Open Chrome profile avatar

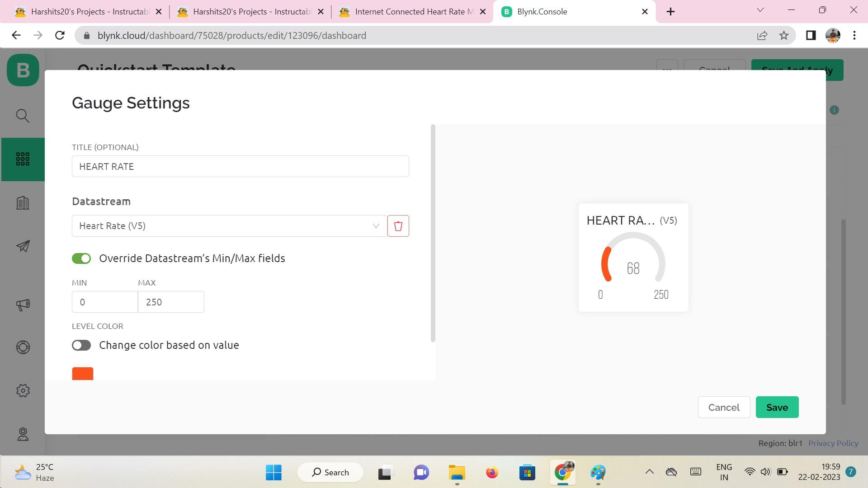pos(833,35)
